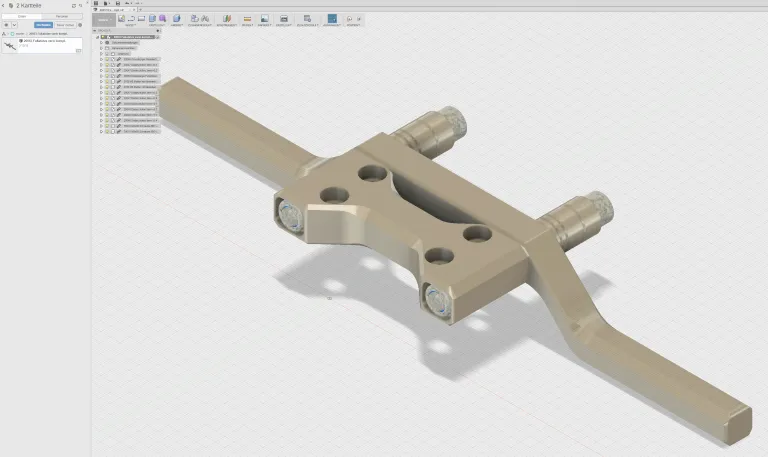Click version badge on design file

click(x=78, y=50)
